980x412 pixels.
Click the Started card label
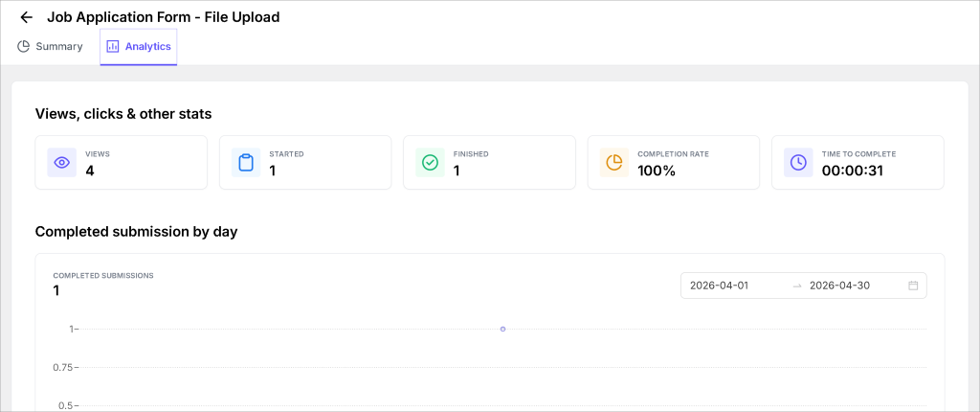point(286,154)
